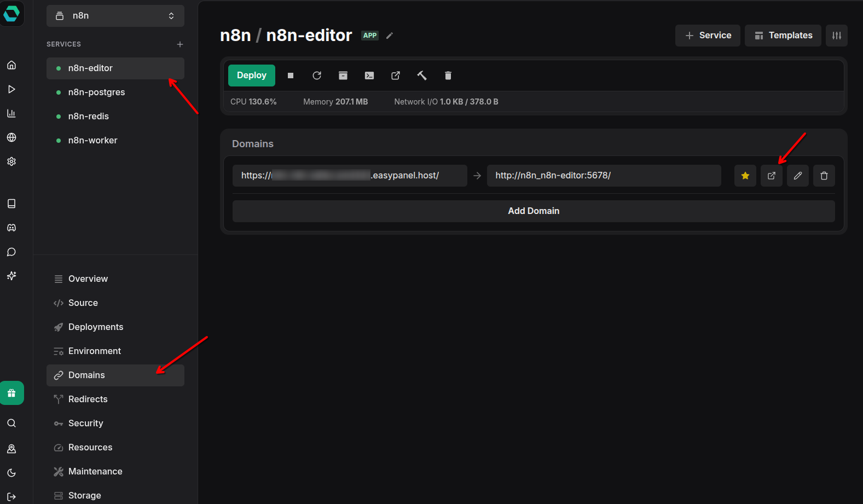Open the n8n project selector dropdown
Image resolution: width=863 pixels, height=504 pixels.
click(115, 16)
